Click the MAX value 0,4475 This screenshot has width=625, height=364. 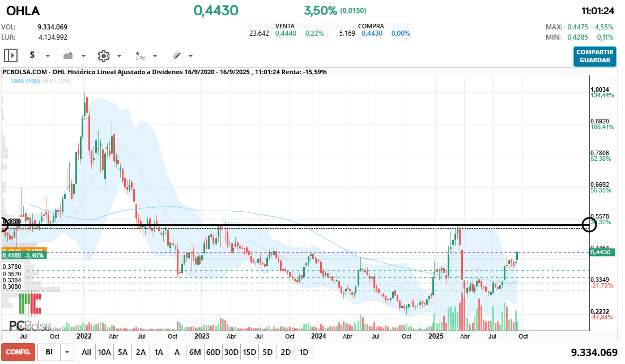pyautogui.click(x=577, y=27)
